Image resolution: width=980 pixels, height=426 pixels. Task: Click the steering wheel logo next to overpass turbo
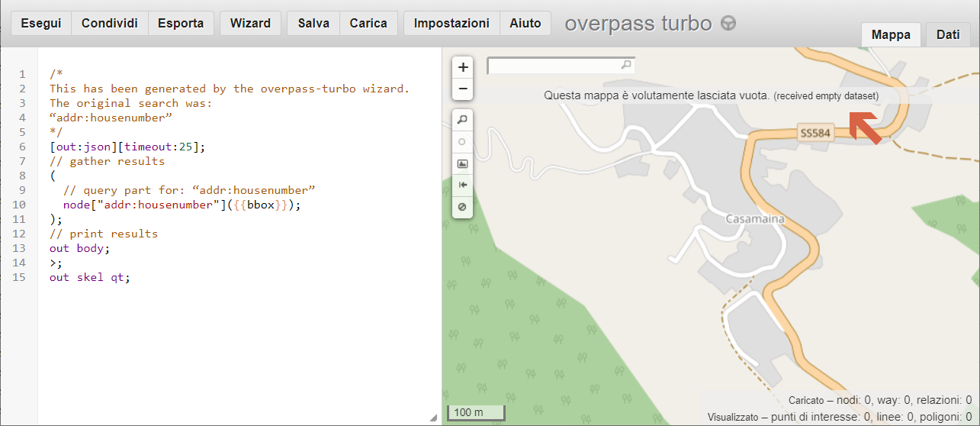(728, 24)
